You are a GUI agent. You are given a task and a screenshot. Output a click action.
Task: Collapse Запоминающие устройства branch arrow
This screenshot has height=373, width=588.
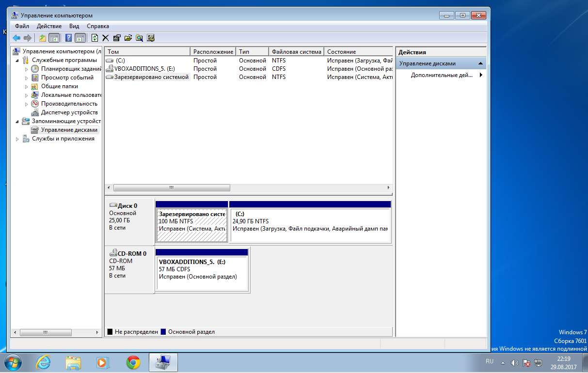18,122
